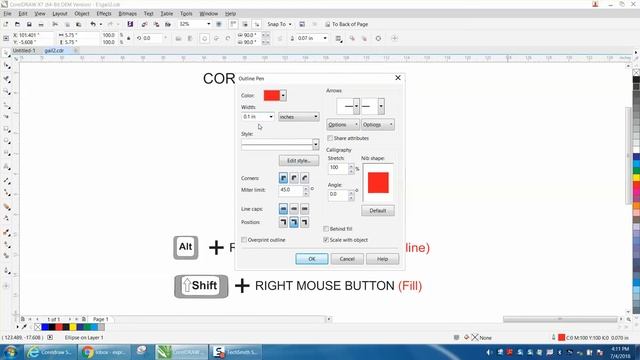The image size is (640, 360).
Task: Click the Help button in dialog
Action: (x=382, y=259)
